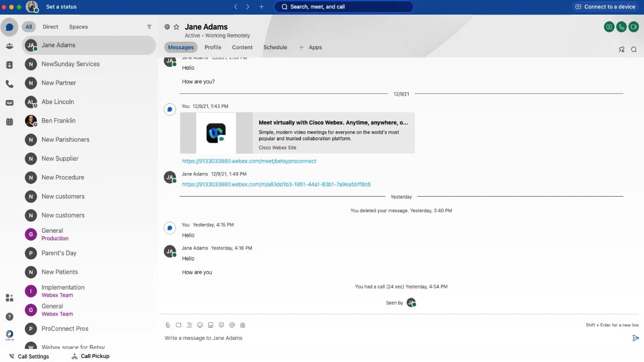Set a status from the header

pyautogui.click(x=61, y=7)
